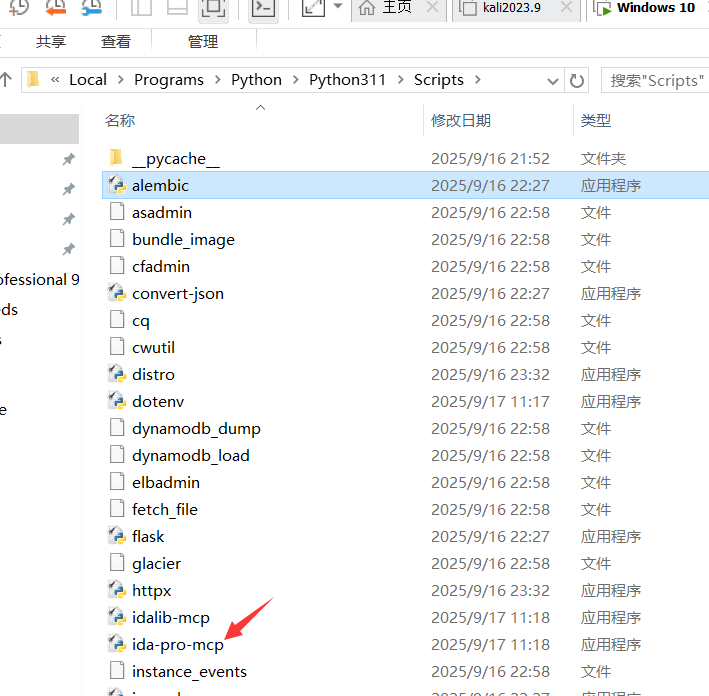The image size is (709, 696).
Task: Select the dynamodb_dump file
Action: [x=196, y=428]
